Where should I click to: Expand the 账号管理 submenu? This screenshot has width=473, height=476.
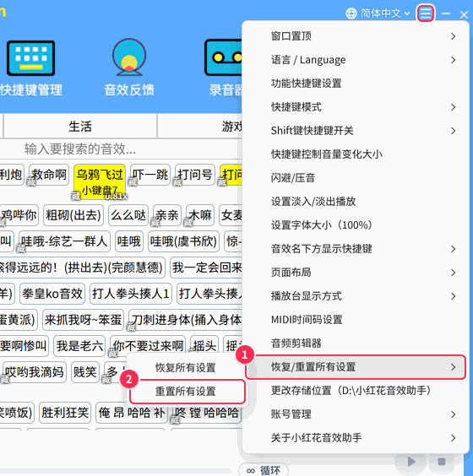(356, 414)
